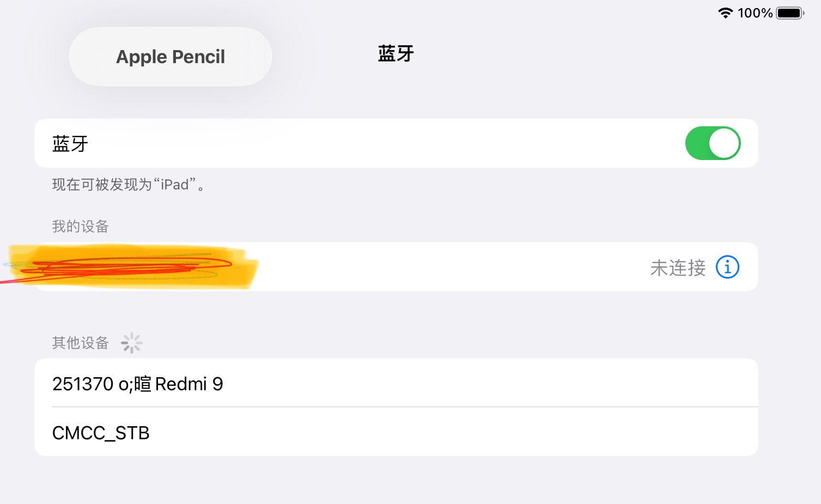Turn off the 蓝牙 switch
Viewport: 821px width, 504px height.
[x=712, y=143]
